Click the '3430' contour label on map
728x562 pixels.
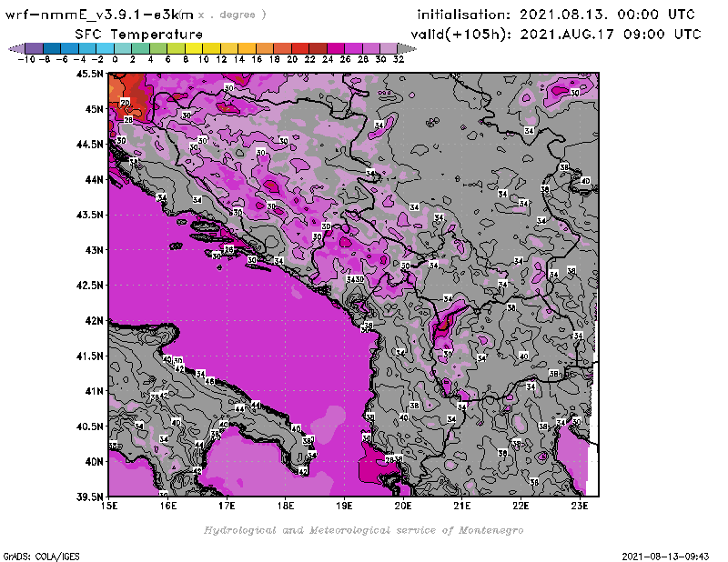coord(355,279)
